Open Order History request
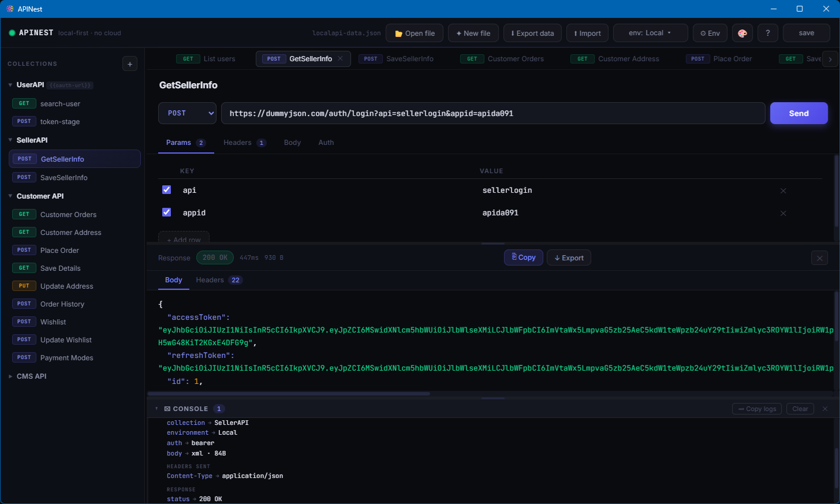 click(74, 304)
